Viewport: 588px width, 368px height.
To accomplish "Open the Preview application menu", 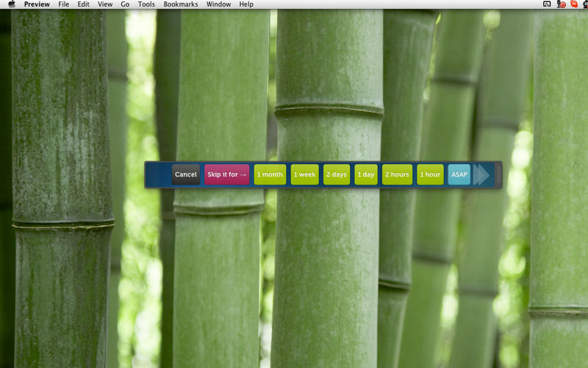I will [37, 4].
